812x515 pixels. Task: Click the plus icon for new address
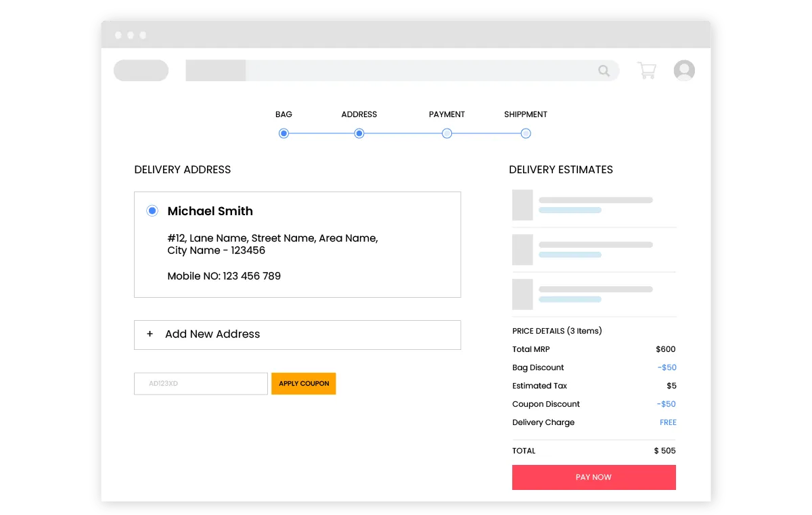150,334
